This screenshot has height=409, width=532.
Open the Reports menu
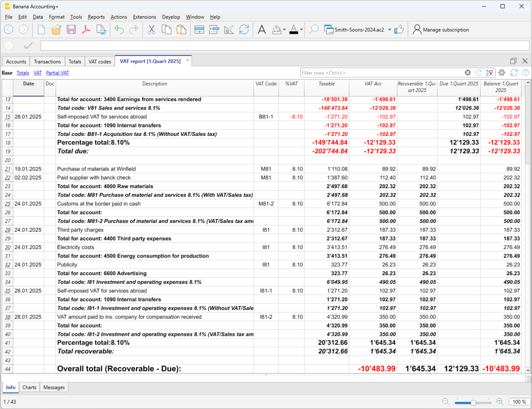pos(96,17)
